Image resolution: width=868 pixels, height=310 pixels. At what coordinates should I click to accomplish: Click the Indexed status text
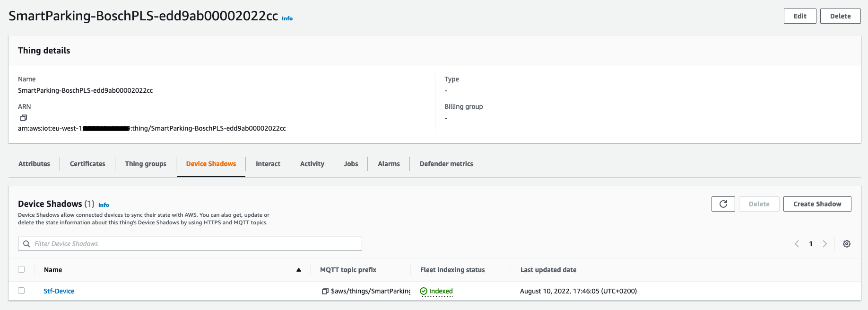click(441, 291)
